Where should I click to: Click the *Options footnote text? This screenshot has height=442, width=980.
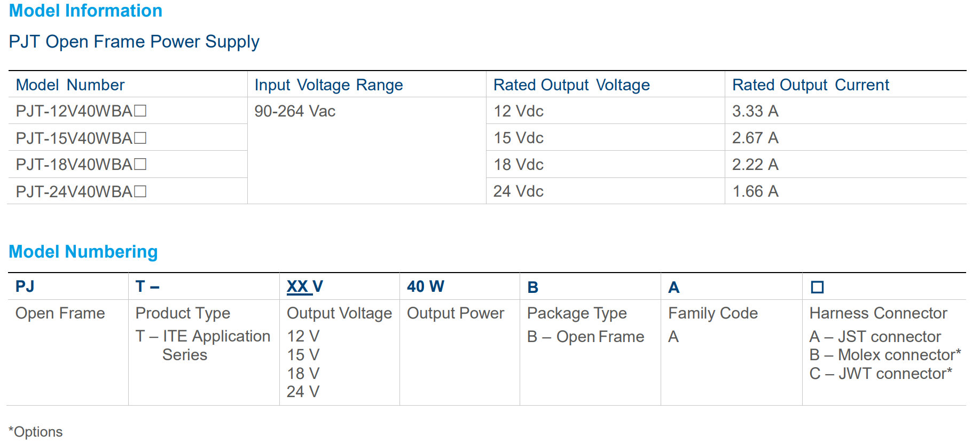[x=36, y=432]
